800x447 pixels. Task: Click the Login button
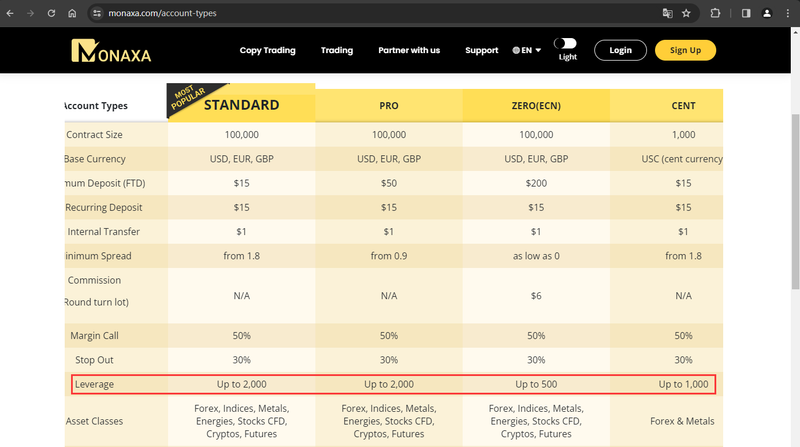620,50
